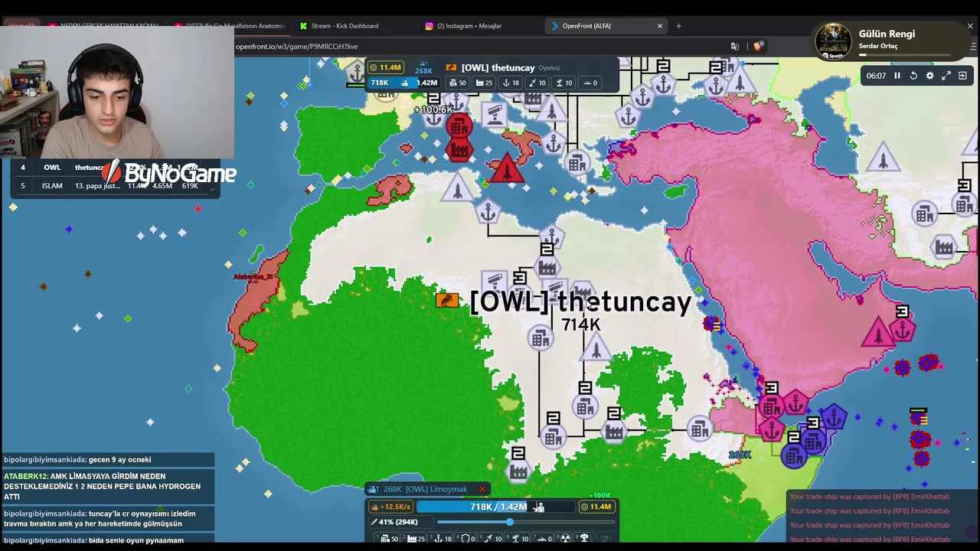Close the OpenFront (ALFA) tab

coord(660,26)
